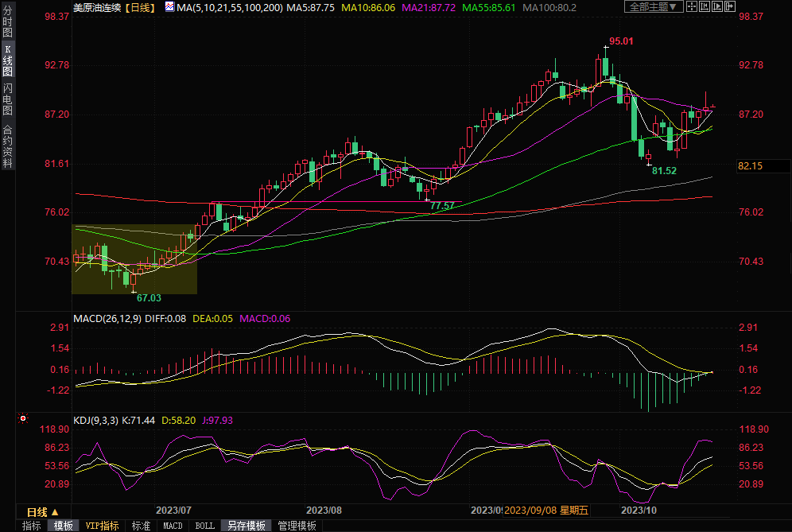Image resolution: width=792 pixels, height=532 pixels.
Task: Switch to the VIP指标 tab
Action: pyautogui.click(x=102, y=526)
